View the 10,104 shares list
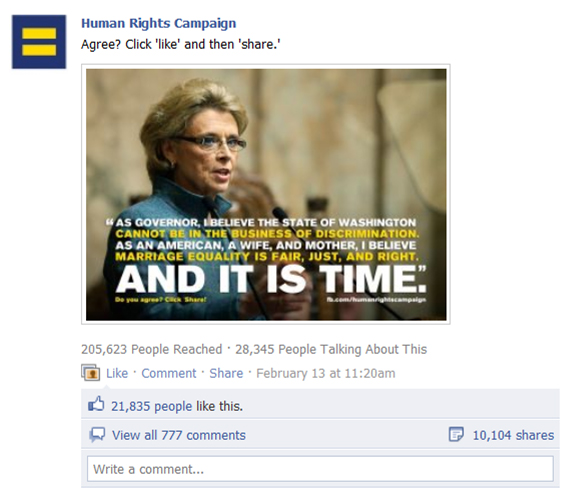572x494 pixels. tap(513, 435)
